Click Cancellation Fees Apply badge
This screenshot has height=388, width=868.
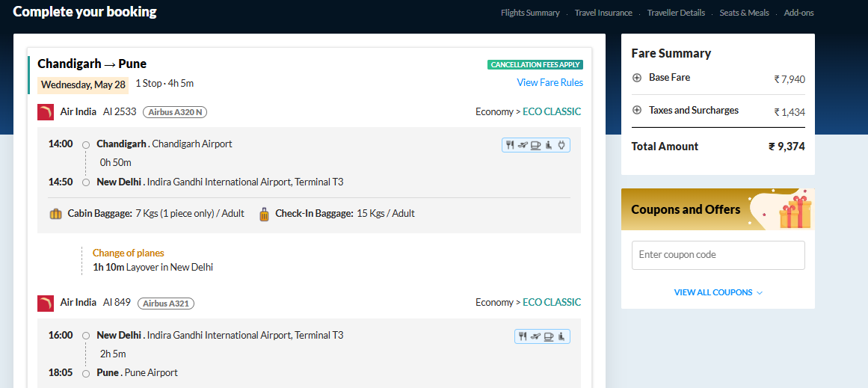pos(535,65)
